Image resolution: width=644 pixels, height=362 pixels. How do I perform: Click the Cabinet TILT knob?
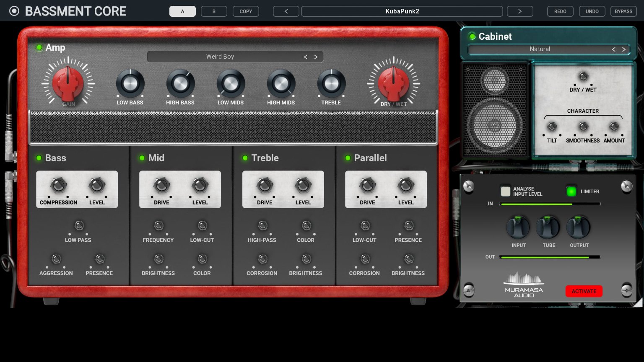click(552, 127)
